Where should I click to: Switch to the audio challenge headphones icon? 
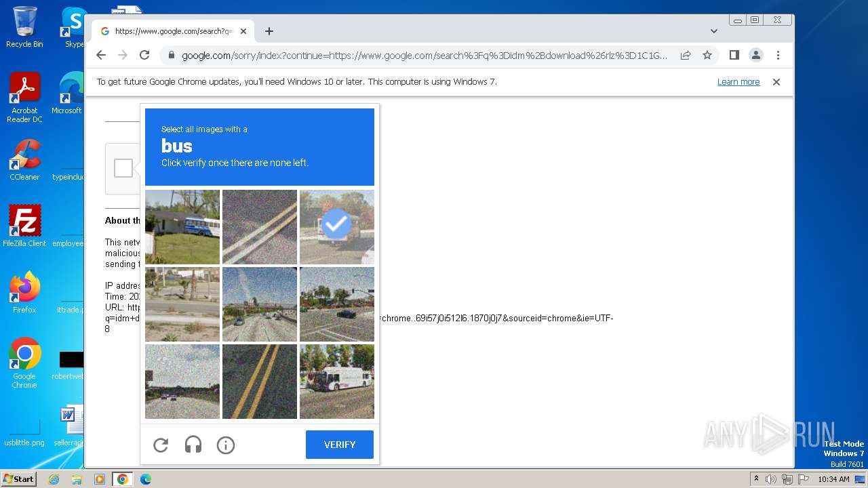[193, 445]
